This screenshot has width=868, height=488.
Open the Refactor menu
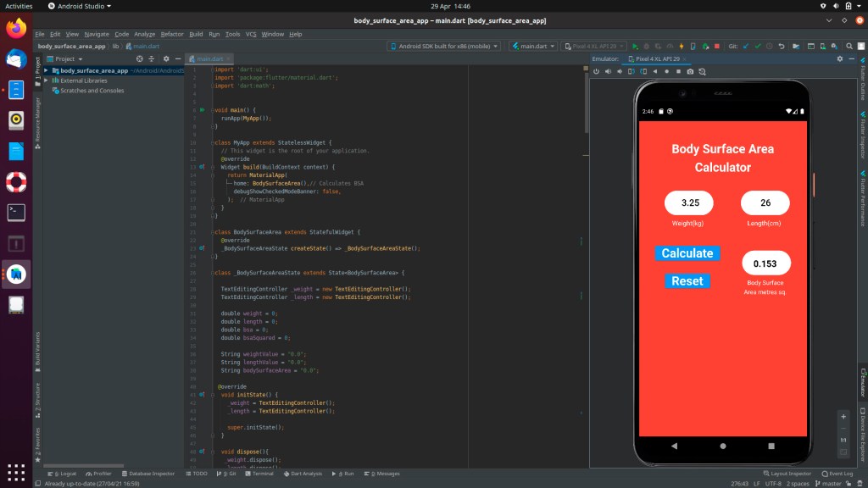(x=172, y=34)
